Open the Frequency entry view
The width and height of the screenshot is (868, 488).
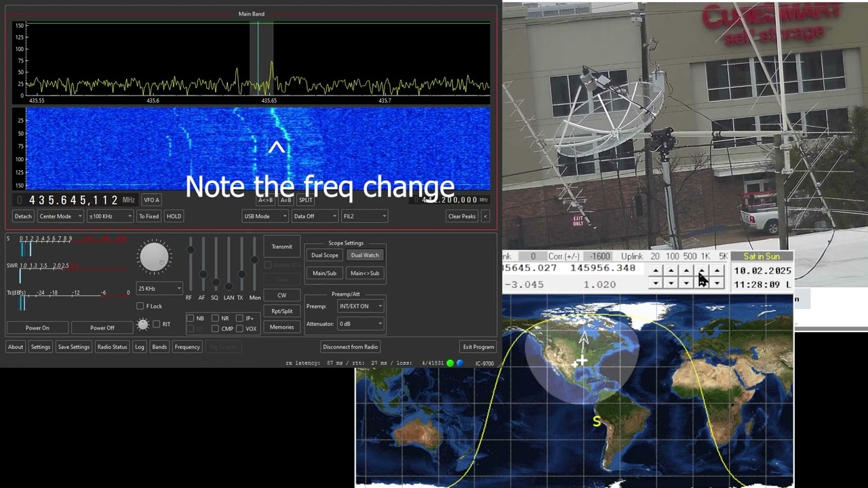tap(187, 347)
